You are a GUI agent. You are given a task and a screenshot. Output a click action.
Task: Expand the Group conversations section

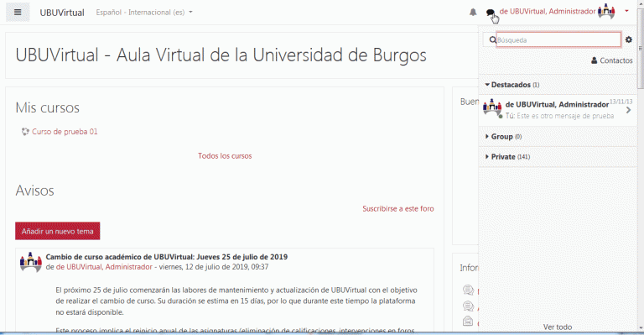[x=503, y=137]
